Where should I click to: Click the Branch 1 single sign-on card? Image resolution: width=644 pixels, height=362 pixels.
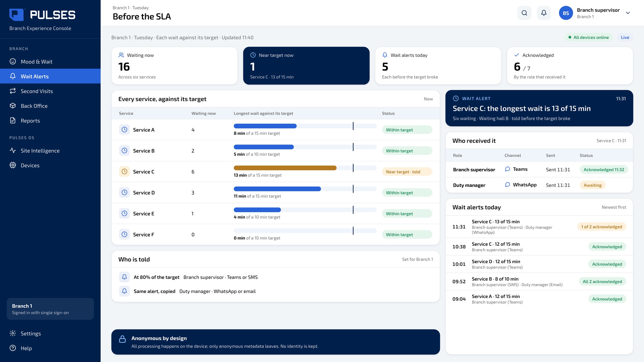pyautogui.click(x=50, y=309)
